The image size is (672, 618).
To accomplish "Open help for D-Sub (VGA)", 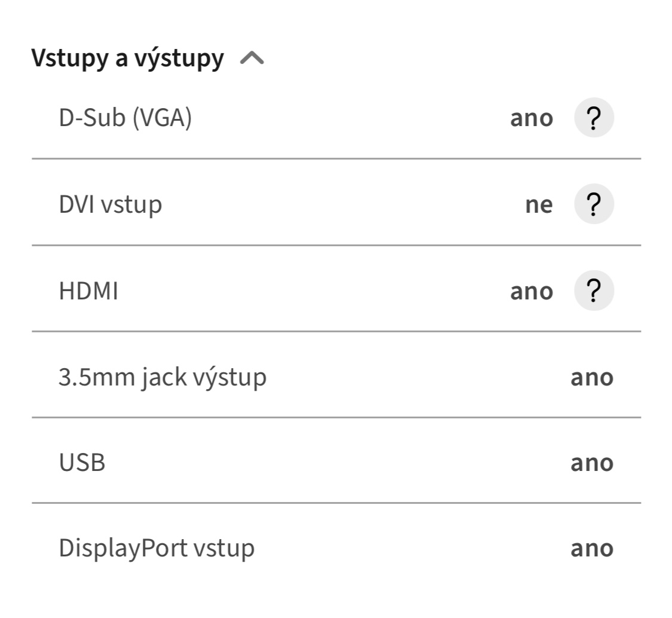I will coord(593,118).
